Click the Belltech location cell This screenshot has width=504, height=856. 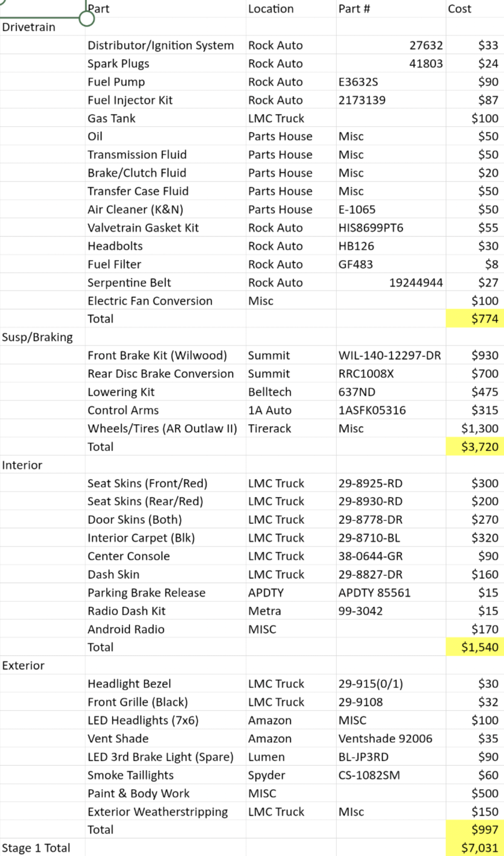click(270, 392)
